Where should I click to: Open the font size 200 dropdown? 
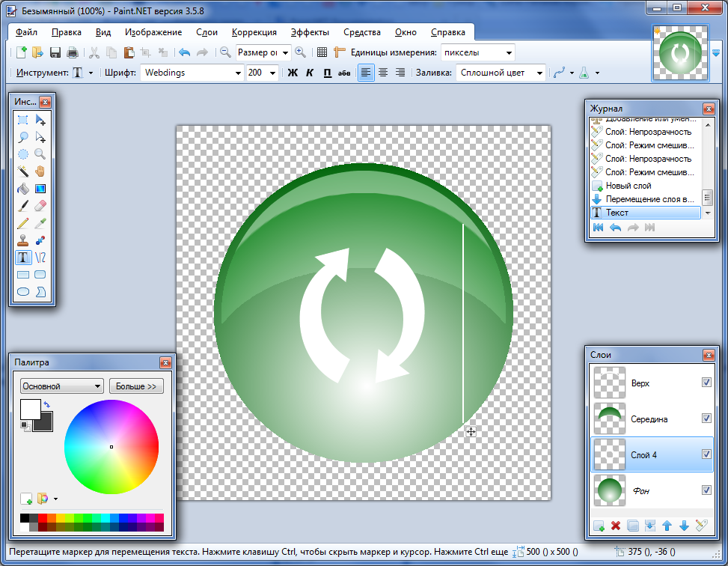point(272,73)
